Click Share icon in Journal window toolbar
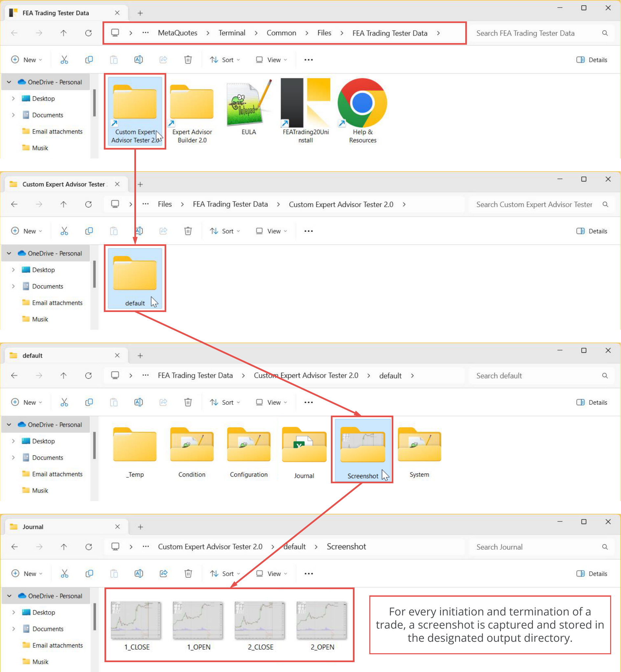This screenshot has height=672, width=621. 164,573
